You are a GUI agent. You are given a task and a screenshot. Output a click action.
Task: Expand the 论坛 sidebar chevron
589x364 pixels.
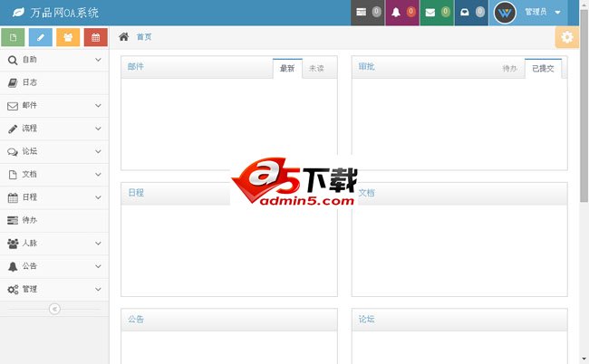[x=98, y=151]
